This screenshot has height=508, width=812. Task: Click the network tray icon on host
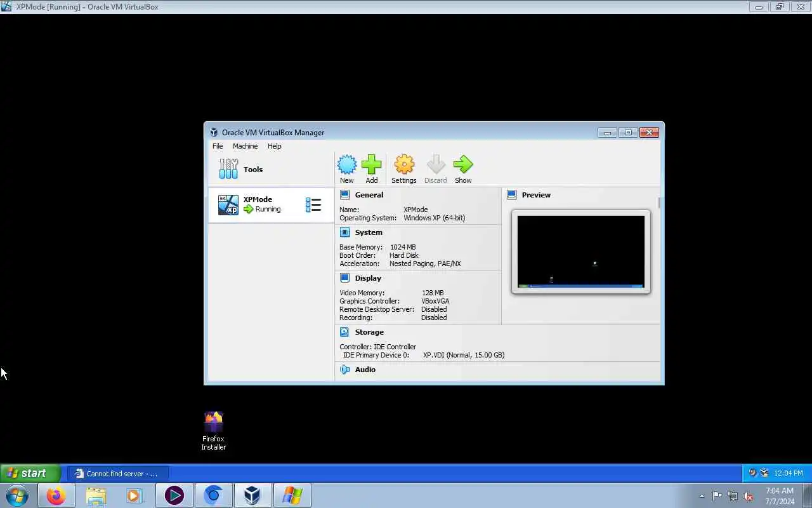pos(733,496)
